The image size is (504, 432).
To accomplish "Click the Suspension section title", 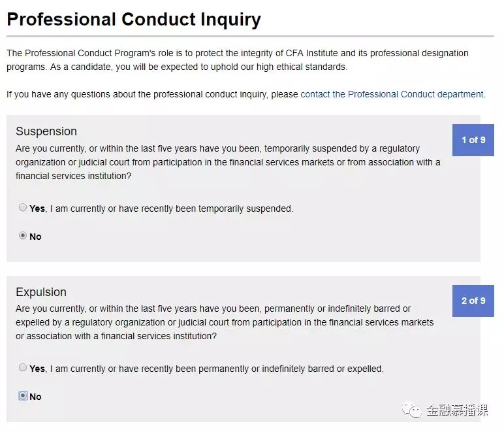I will [46, 131].
